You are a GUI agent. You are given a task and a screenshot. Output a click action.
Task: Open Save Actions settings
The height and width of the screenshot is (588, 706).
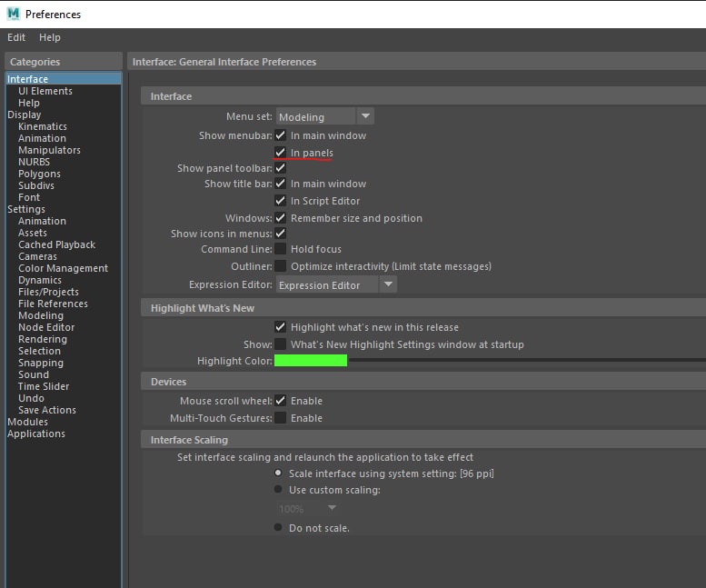pyautogui.click(x=47, y=410)
